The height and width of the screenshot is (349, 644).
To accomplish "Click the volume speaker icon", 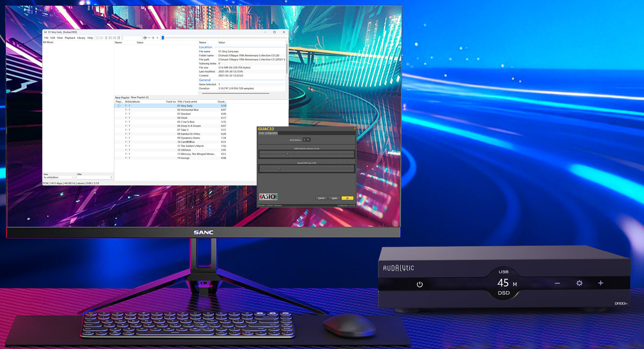I will pyautogui.click(x=145, y=38).
